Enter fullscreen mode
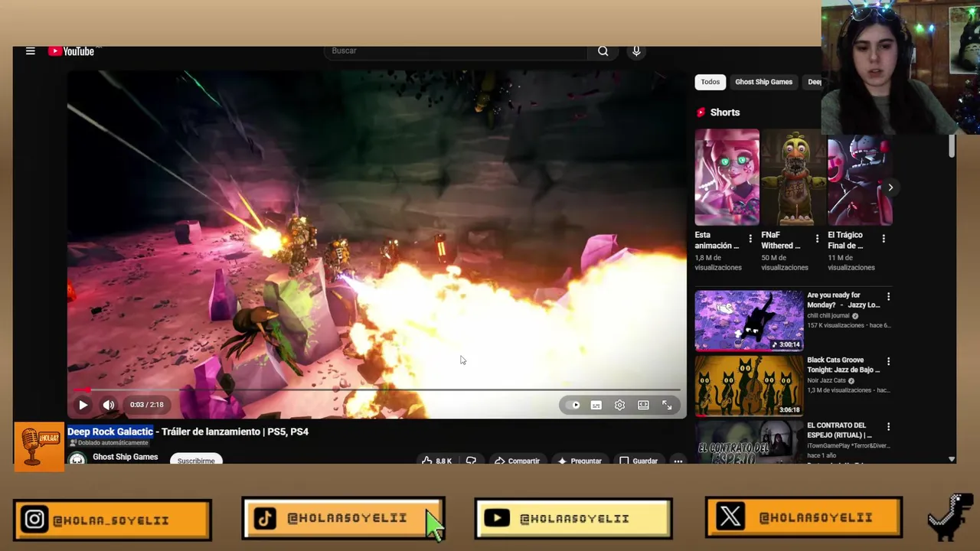The height and width of the screenshot is (551, 980). click(667, 405)
